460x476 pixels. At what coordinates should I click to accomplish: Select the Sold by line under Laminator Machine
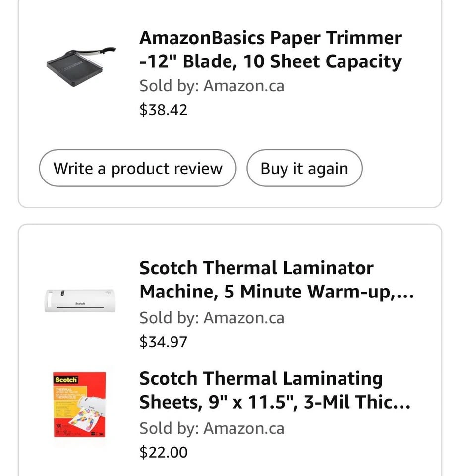pos(212,317)
